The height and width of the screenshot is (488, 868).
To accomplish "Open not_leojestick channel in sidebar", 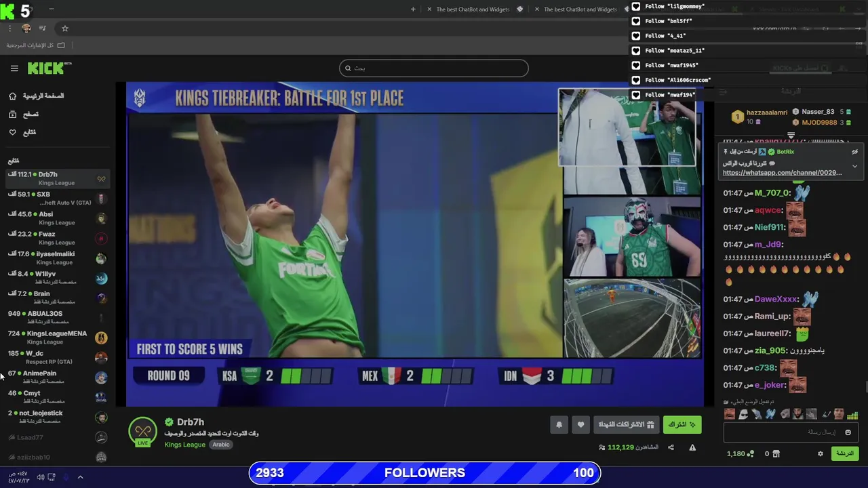I will point(57,416).
